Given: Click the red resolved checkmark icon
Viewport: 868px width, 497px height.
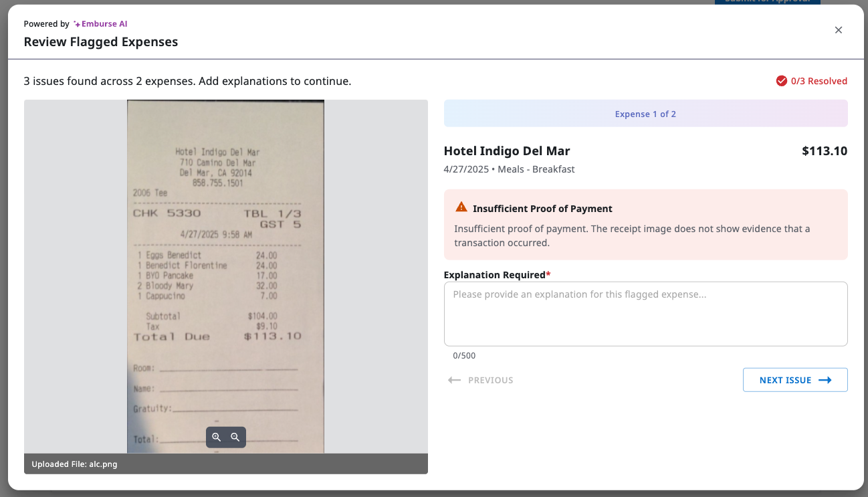Looking at the screenshot, I should pos(782,81).
